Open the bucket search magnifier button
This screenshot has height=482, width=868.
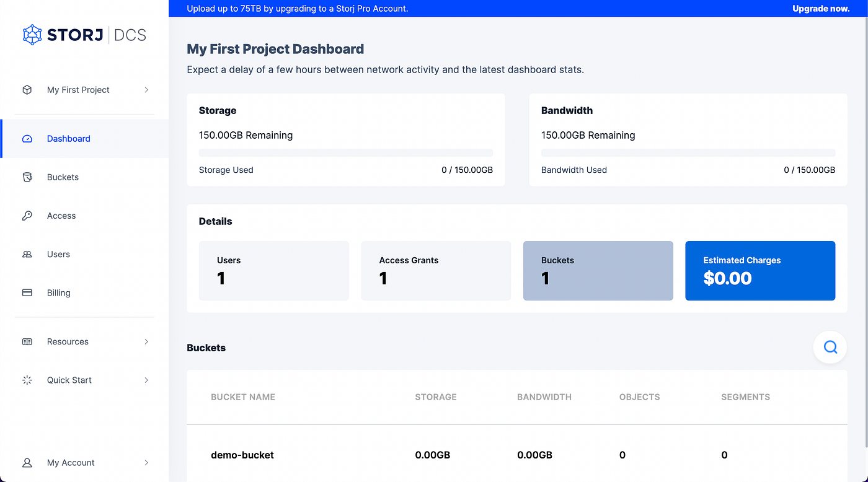[830, 347]
